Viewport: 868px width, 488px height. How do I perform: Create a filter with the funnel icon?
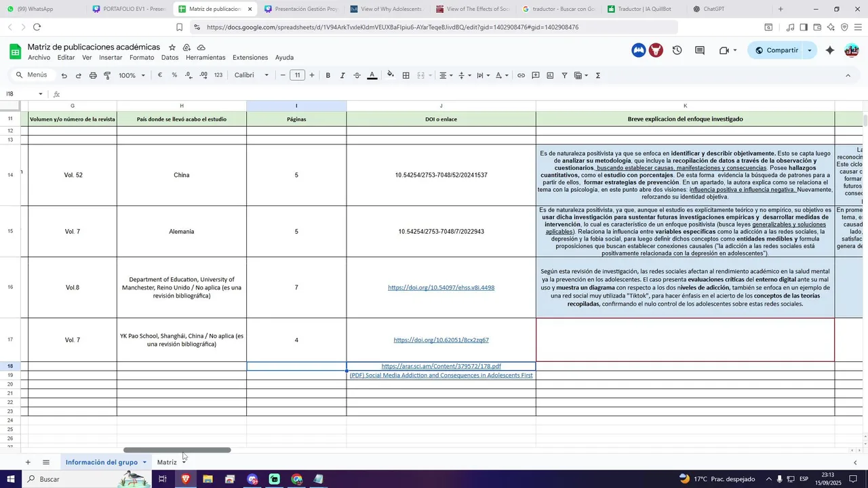[564, 75]
